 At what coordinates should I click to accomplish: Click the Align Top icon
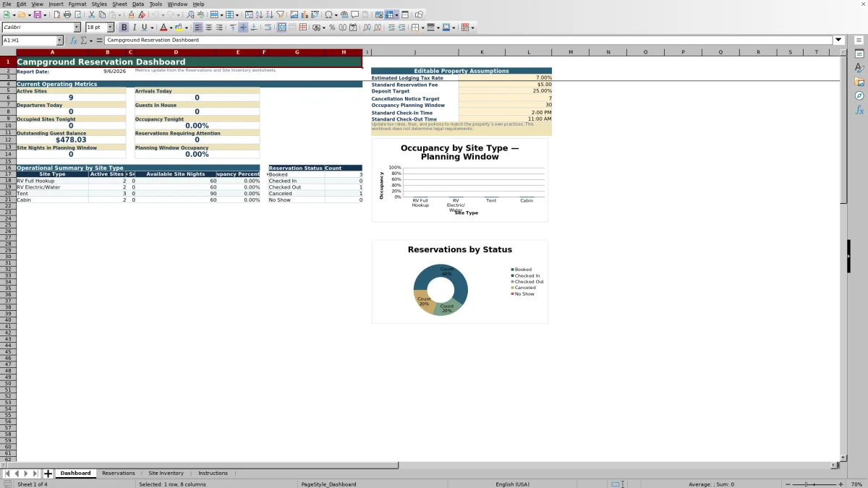coord(233,27)
